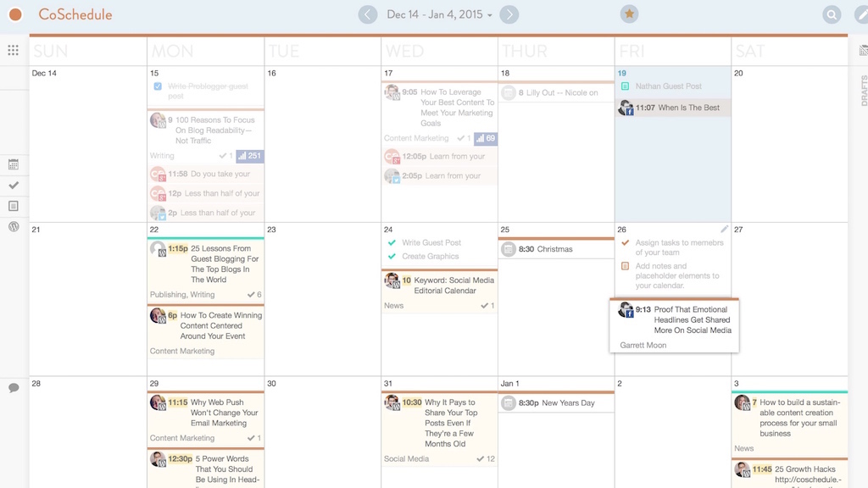Image resolution: width=868 pixels, height=488 pixels.
Task: Select the calendar view icon in sidebar
Action: pos(14,164)
